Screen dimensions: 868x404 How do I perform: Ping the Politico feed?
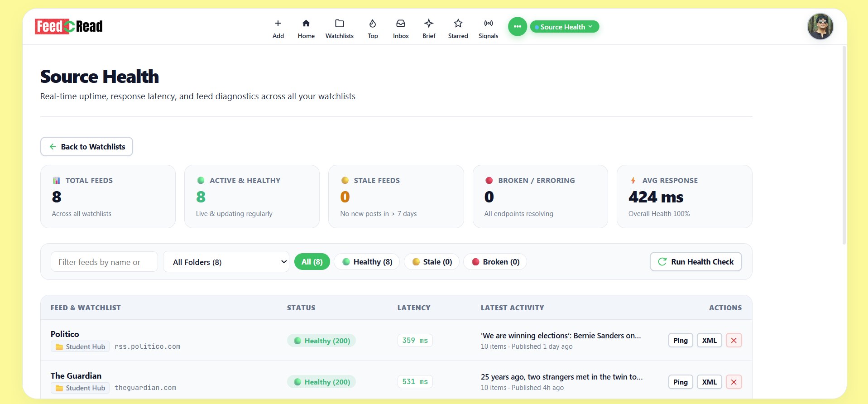click(x=681, y=341)
